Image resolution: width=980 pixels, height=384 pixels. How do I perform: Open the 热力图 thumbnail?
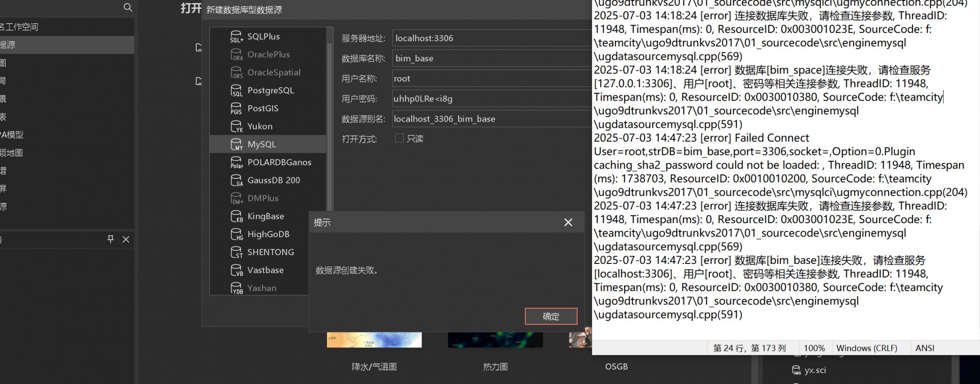[x=495, y=340]
